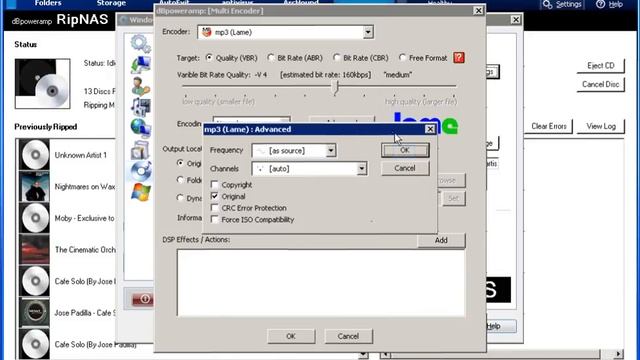
Task: Close the mp3 (Lame) Advanced dialog
Action: pos(430,129)
